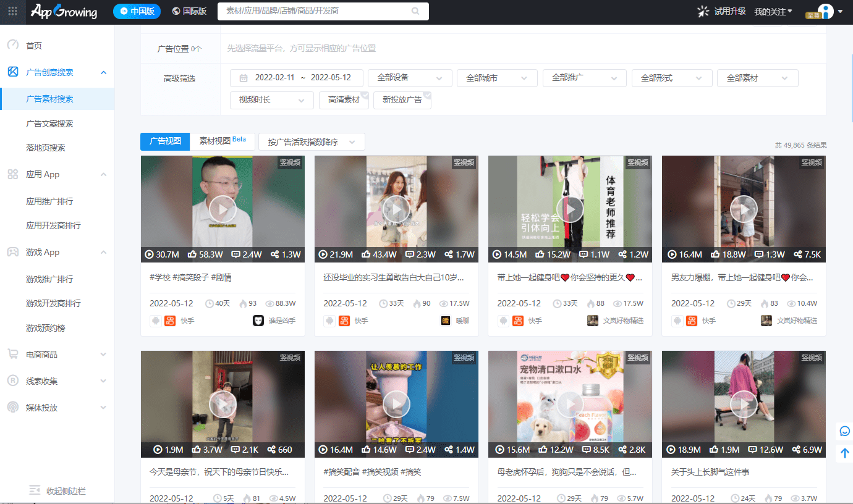This screenshot has height=504, width=853.
Task: Click the chat support icon
Action: pyautogui.click(x=844, y=431)
